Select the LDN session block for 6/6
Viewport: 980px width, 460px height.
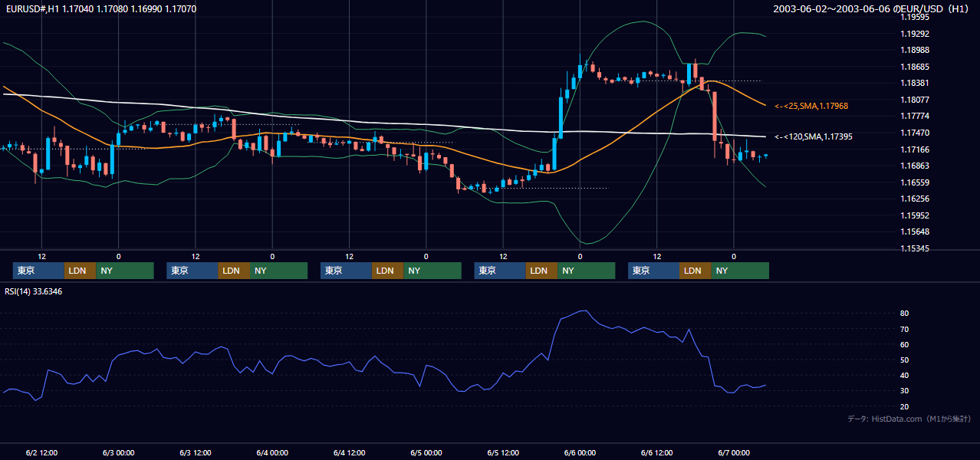(695, 271)
